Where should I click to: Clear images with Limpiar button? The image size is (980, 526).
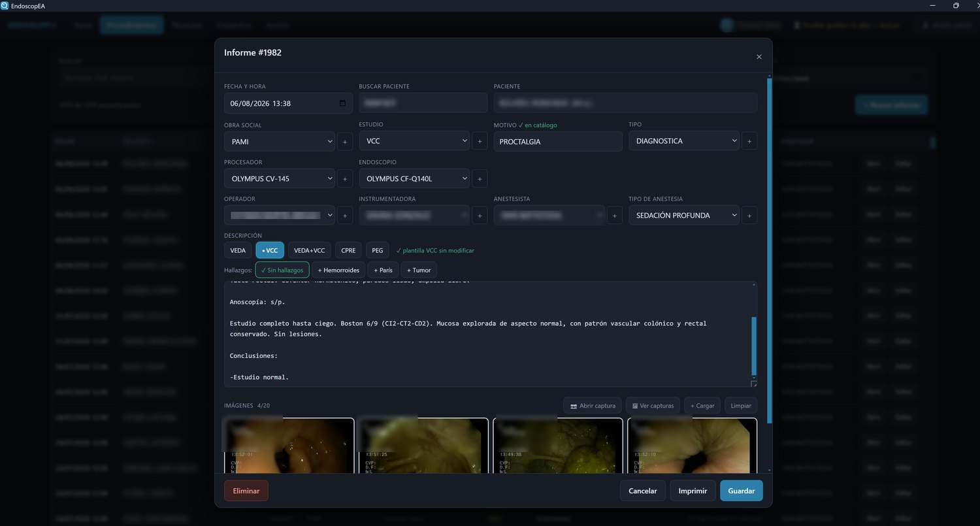click(x=741, y=406)
